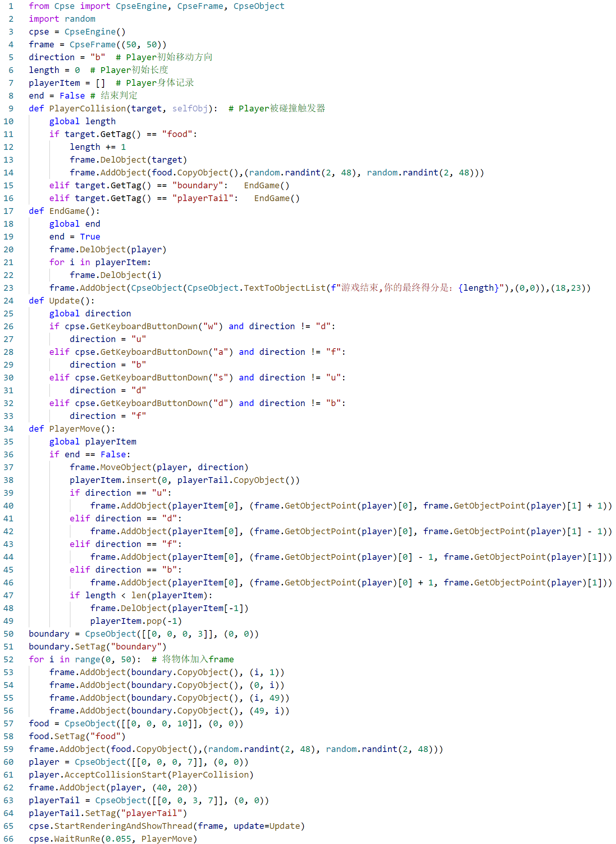Click 'food.SetTag("food")' on line 58
The height and width of the screenshot is (844, 616).
[77, 736]
